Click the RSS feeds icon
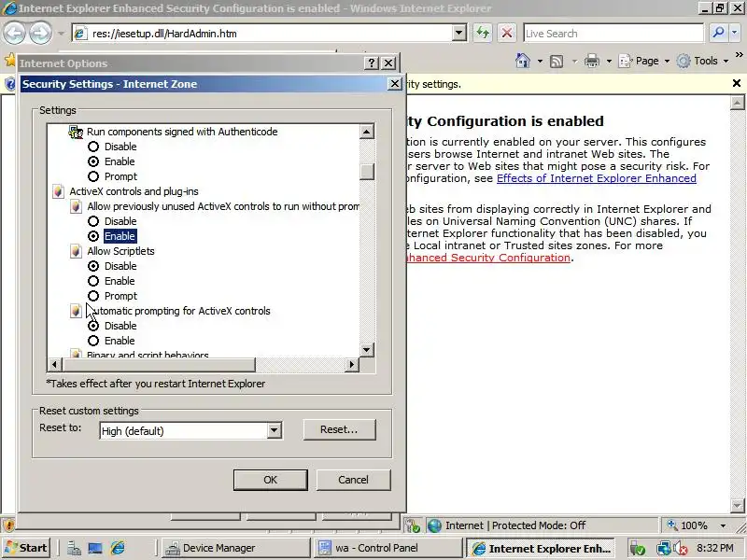The width and height of the screenshot is (747, 560). click(557, 61)
